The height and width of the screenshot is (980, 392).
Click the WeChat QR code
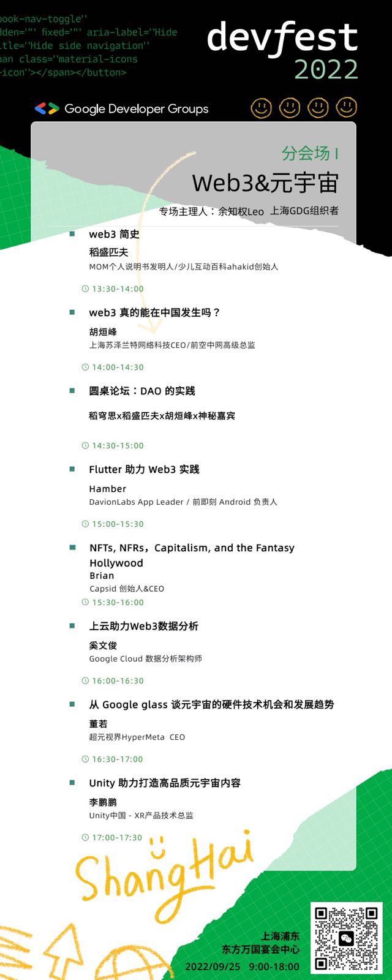(x=347, y=938)
